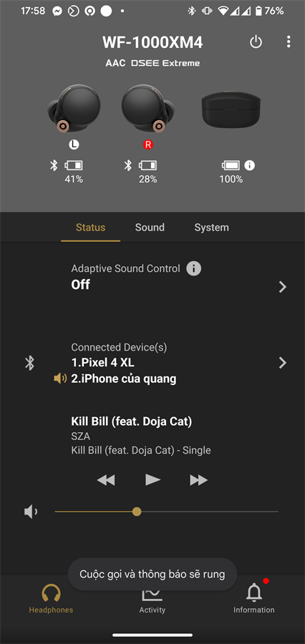Skip to the next track
The width and height of the screenshot is (305, 644).
pos(198,479)
